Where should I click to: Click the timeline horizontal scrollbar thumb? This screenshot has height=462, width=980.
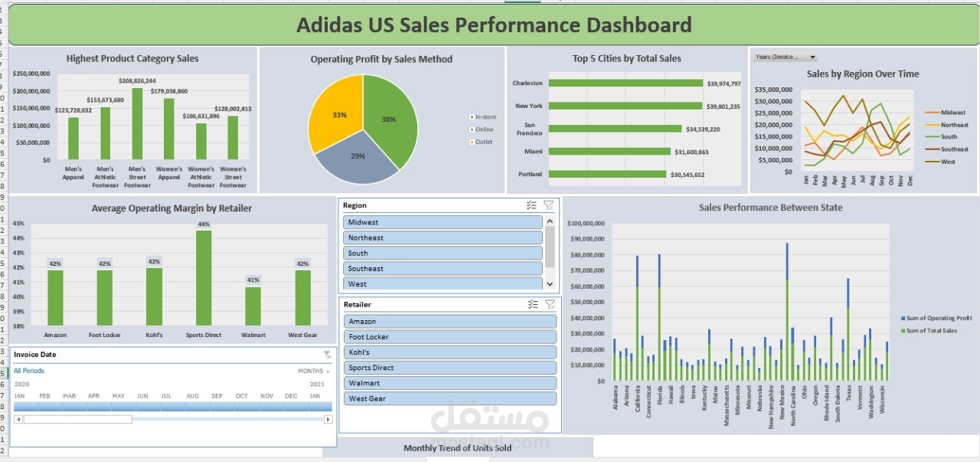pyautogui.click(x=78, y=419)
